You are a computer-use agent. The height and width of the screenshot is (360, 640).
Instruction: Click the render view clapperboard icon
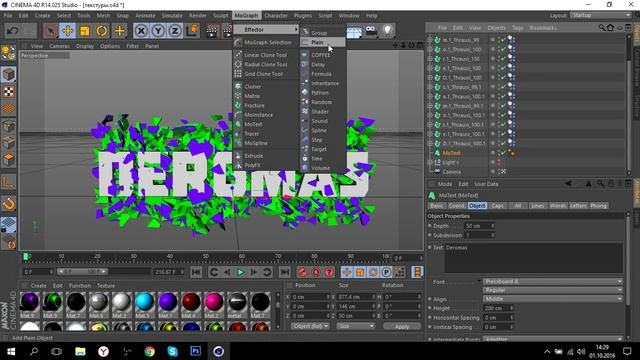tap(212, 31)
